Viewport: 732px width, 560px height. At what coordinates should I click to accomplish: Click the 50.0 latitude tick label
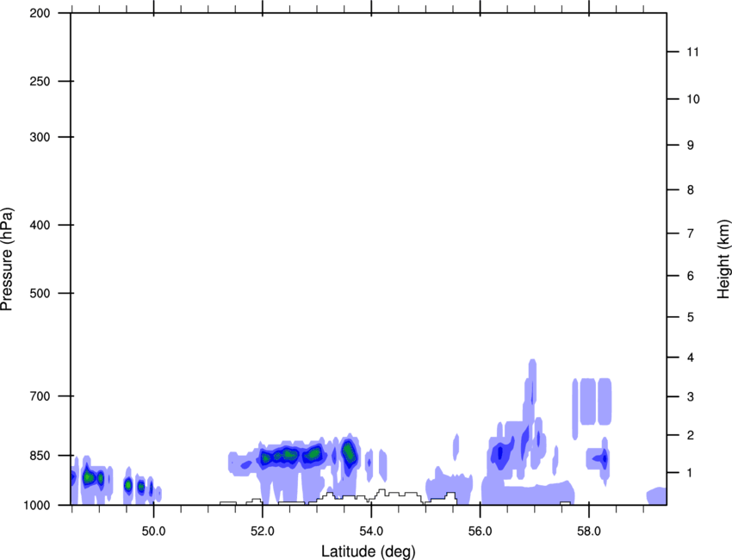pyautogui.click(x=153, y=531)
